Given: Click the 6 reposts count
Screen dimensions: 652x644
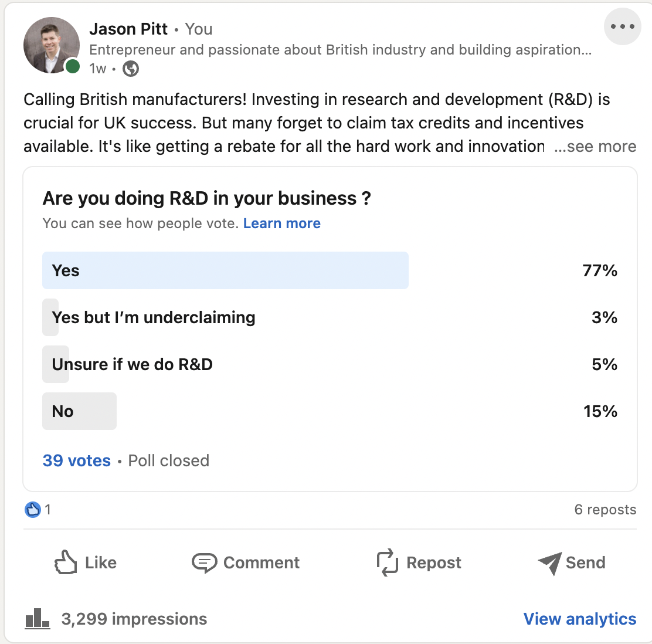Looking at the screenshot, I should pyautogui.click(x=605, y=510).
